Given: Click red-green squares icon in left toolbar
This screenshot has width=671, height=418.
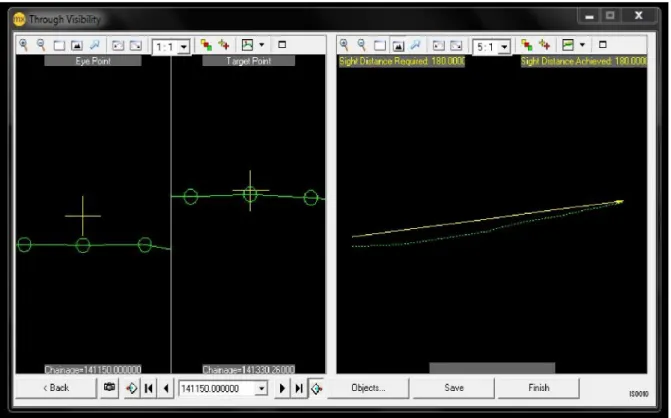Looking at the screenshot, I should 206,45.
